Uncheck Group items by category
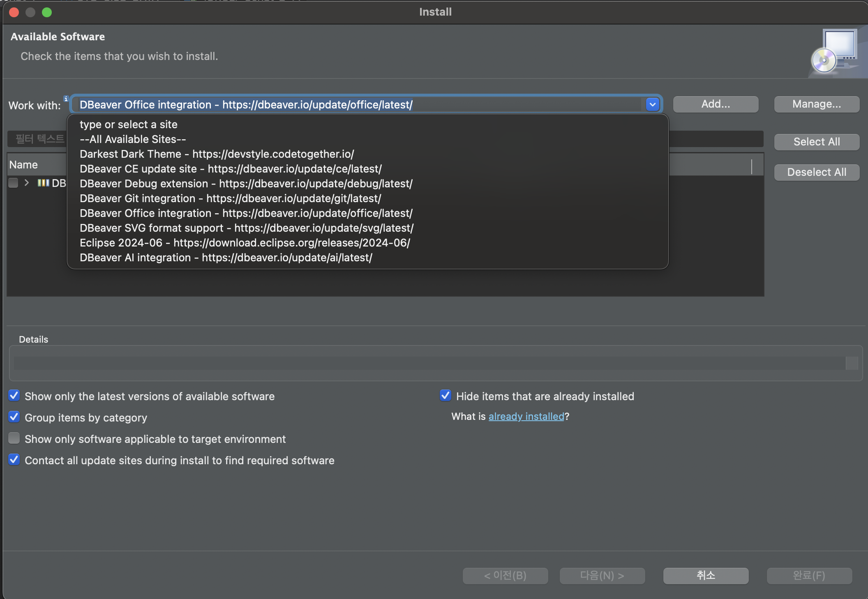The width and height of the screenshot is (868, 599). point(14,417)
